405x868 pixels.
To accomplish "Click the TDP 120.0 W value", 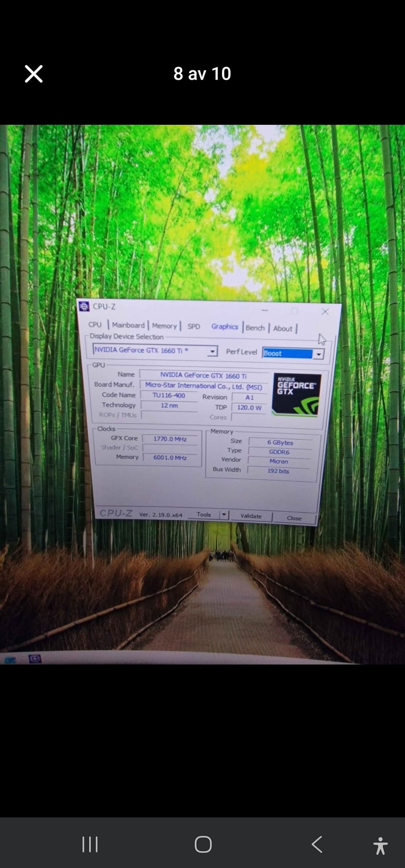I will point(249,408).
